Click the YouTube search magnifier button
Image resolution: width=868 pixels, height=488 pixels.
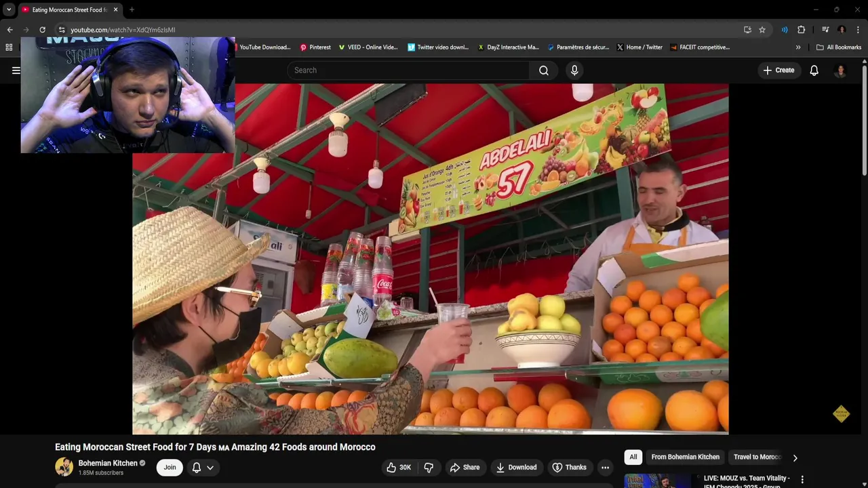click(544, 70)
